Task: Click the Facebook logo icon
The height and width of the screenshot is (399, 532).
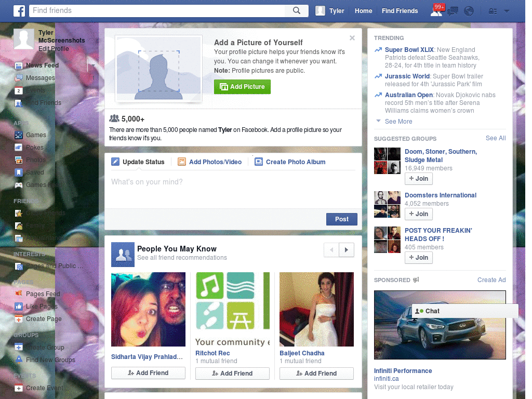Action: tap(19, 11)
